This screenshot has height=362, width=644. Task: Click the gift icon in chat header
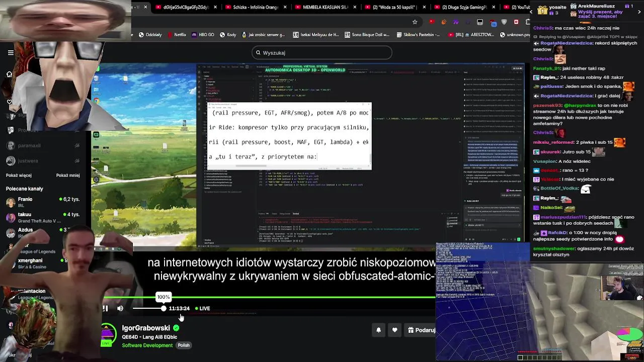click(542, 10)
